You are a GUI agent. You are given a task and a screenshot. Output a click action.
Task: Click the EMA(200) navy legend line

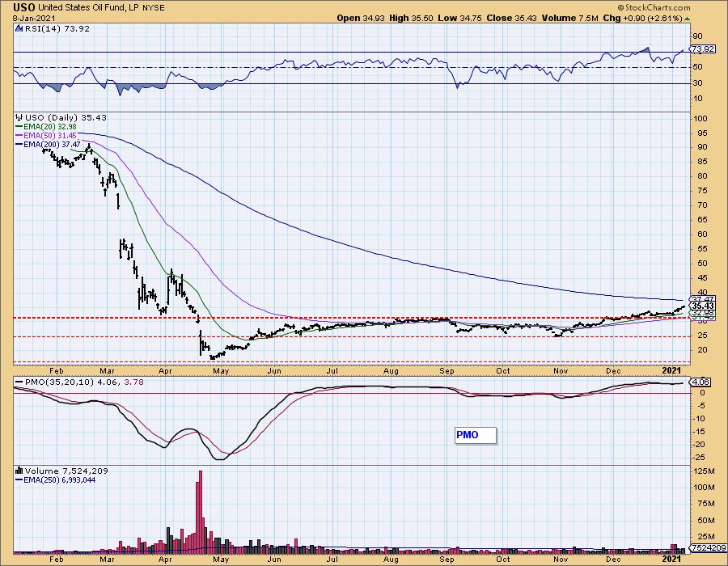[x=19, y=144]
